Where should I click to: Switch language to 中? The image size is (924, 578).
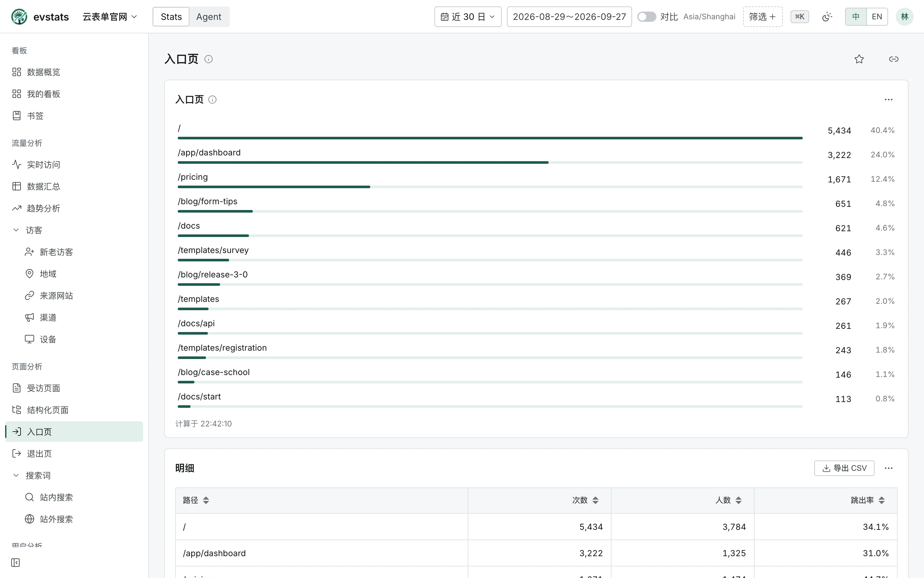(856, 17)
